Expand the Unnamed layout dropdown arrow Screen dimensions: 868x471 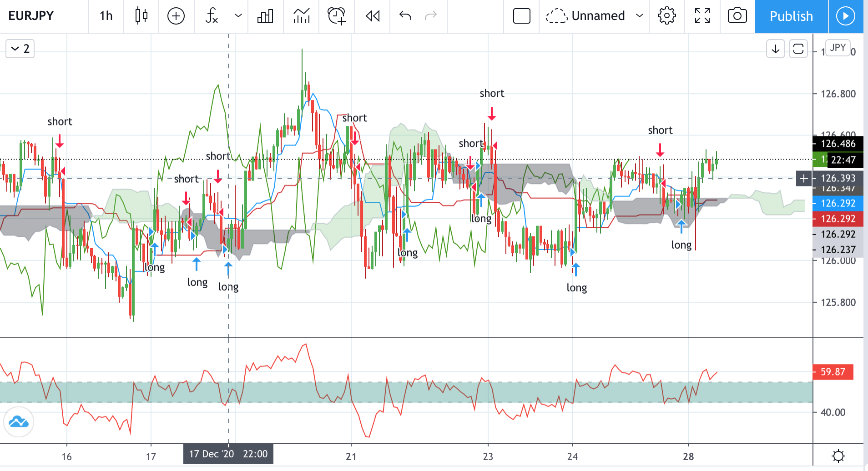tap(639, 16)
